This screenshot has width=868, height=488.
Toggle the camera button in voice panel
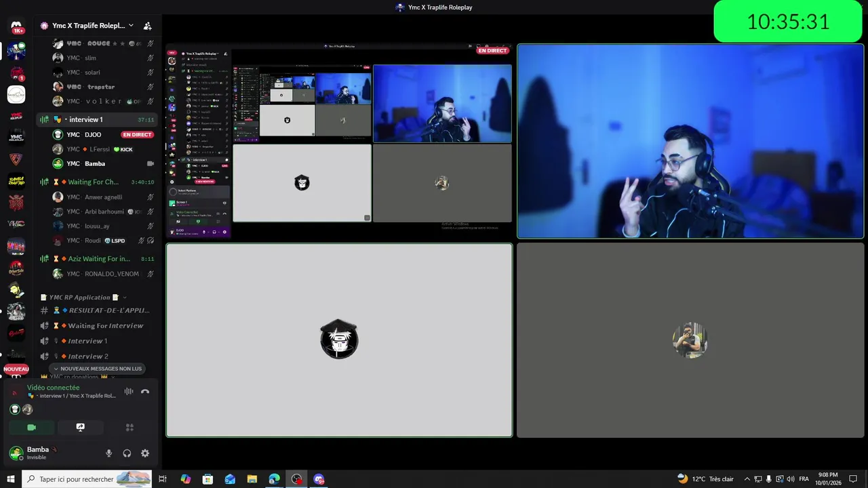pyautogui.click(x=31, y=427)
